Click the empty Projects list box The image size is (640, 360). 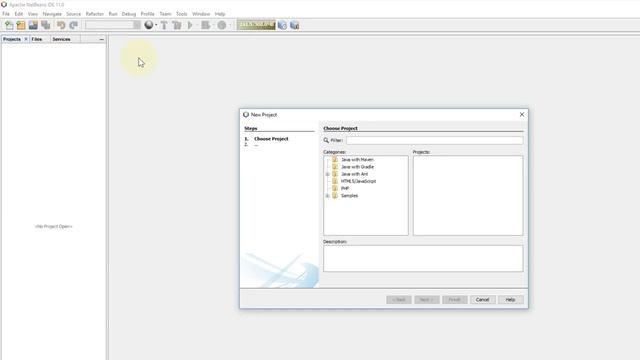pyautogui.click(x=468, y=196)
